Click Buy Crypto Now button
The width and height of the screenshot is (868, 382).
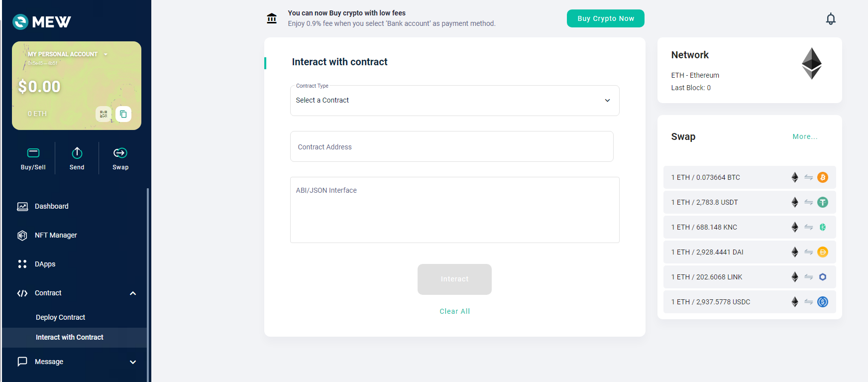606,18
